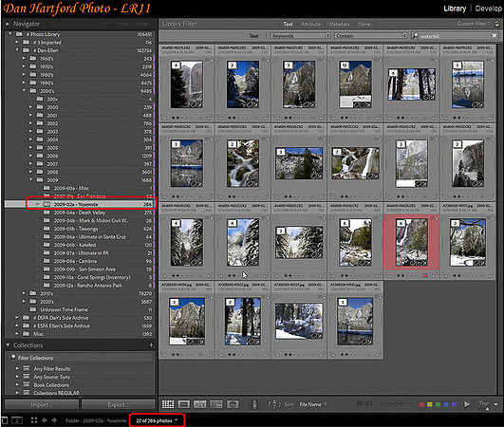Apply yellow color label swatch

430,404
